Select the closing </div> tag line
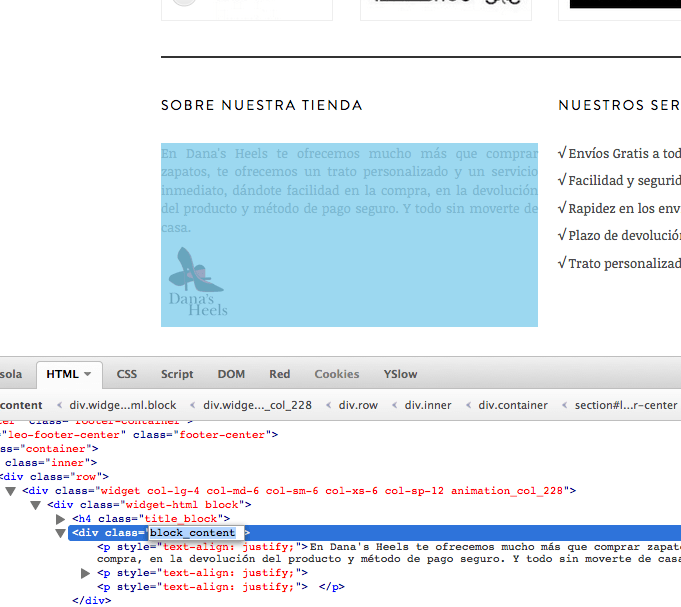 [91, 601]
